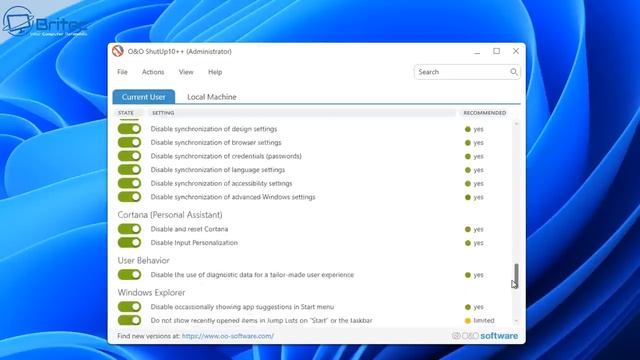Toggle recently opened items Jump Lists switch

point(129,320)
